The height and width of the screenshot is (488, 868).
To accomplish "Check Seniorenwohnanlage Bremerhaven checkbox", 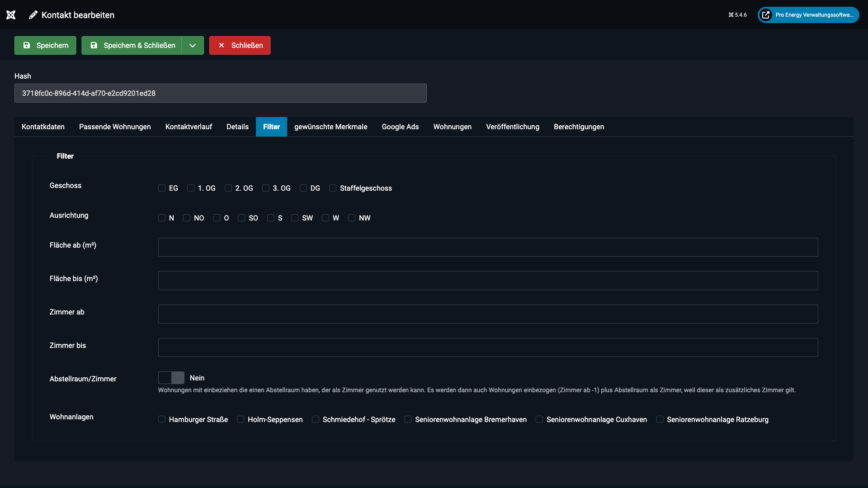I will click(x=408, y=419).
